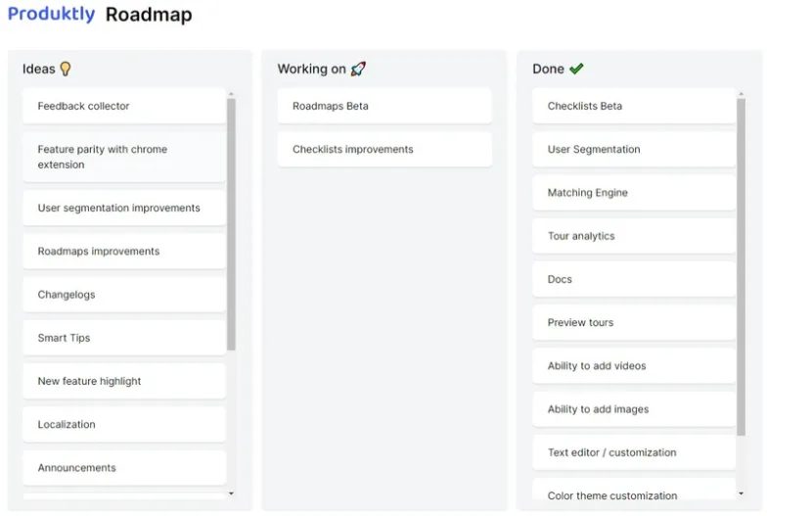Click the Done list scroll-down arrow
Image resolution: width=812 pixels, height=516 pixels.
pyautogui.click(x=741, y=493)
